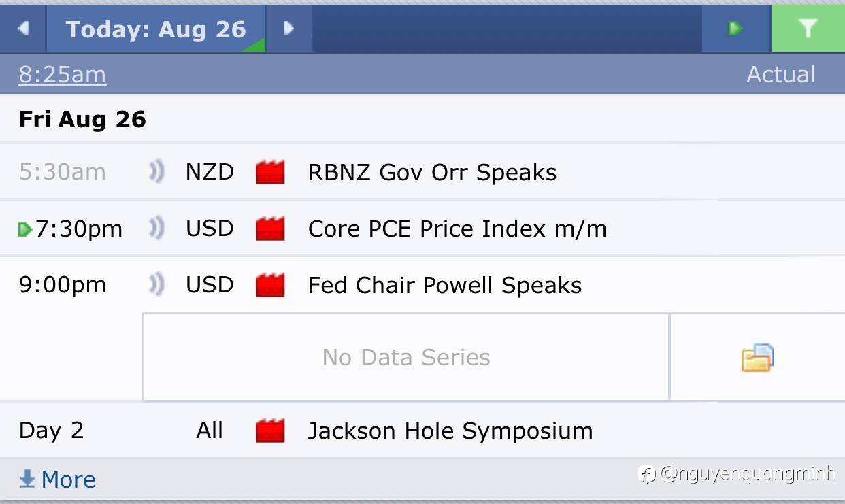Go to next day arrow
Image resolution: width=845 pixels, height=504 pixels.
[x=288, y=29]
